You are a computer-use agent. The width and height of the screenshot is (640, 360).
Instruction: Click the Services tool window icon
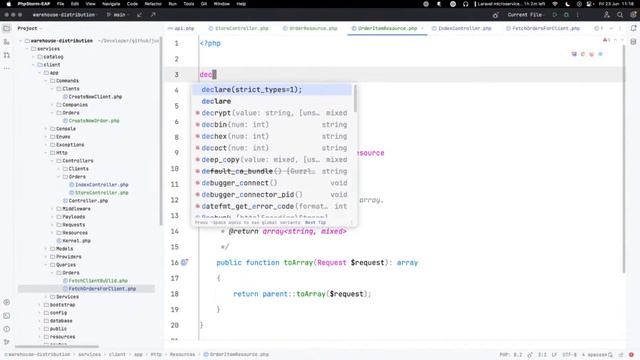coord(7,302)
